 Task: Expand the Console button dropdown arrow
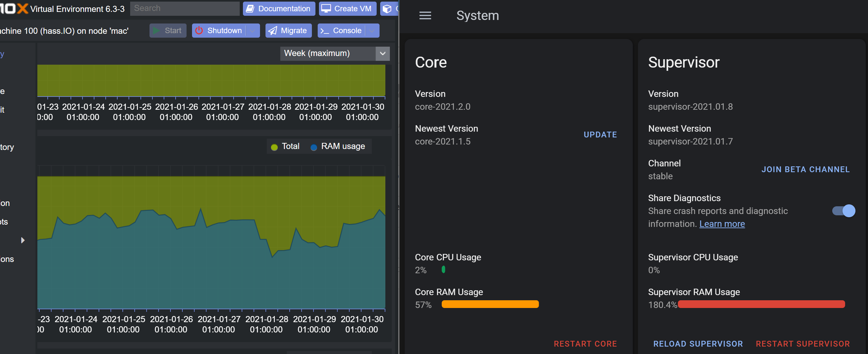[x=372, y=31]
